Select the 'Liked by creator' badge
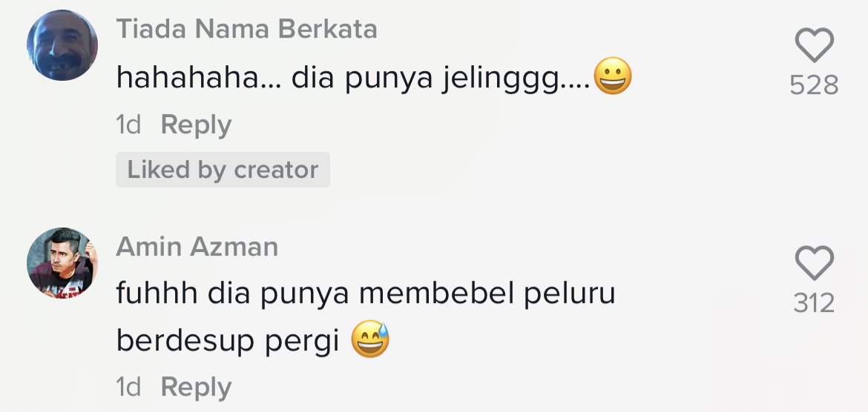Viewport: 868px width, 412px height. (x=223, y=170)
